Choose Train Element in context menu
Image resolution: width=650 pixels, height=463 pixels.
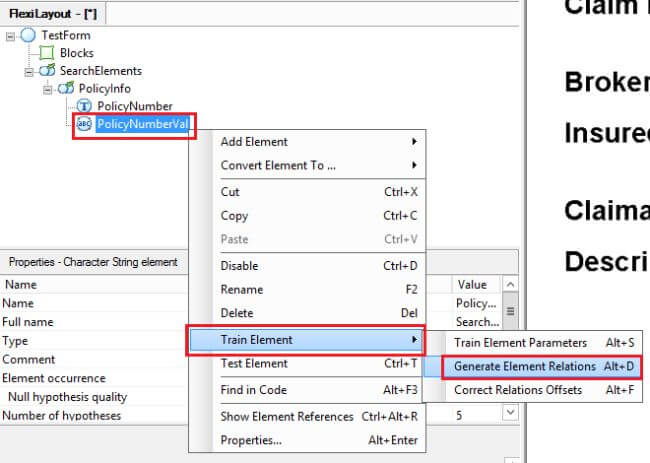pos(306,340)
